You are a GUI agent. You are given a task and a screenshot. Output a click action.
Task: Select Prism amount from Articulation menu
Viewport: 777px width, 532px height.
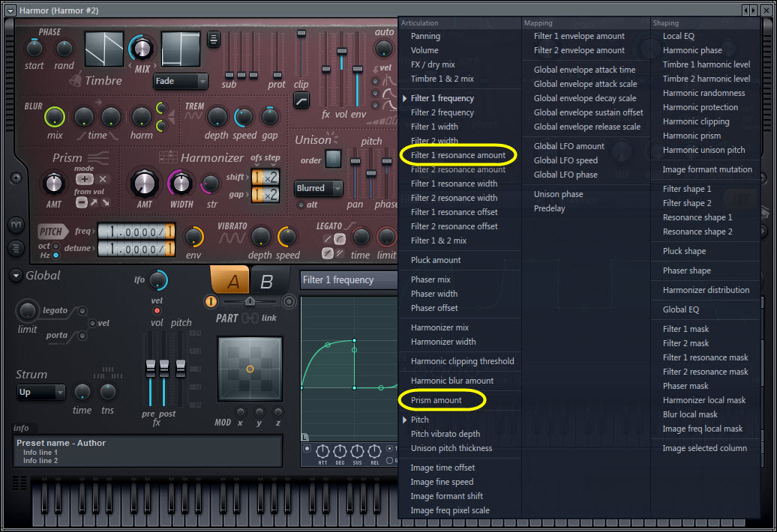click(x=436, y=400)
